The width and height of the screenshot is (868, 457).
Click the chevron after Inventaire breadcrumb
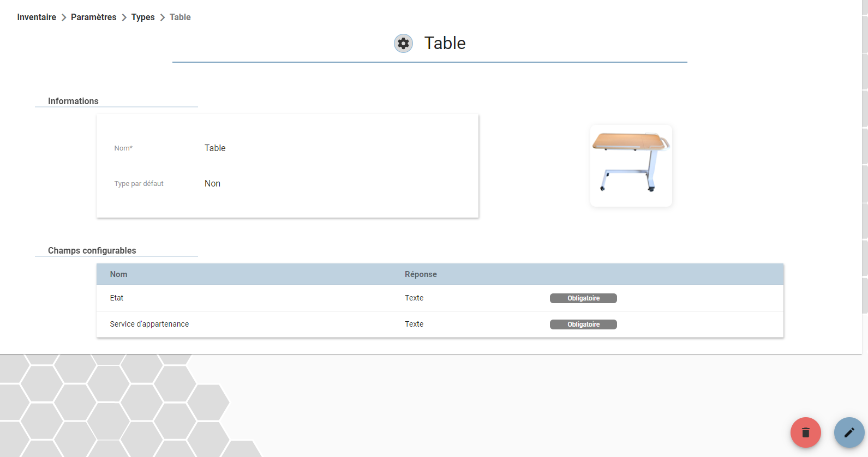tap(64, 17)
